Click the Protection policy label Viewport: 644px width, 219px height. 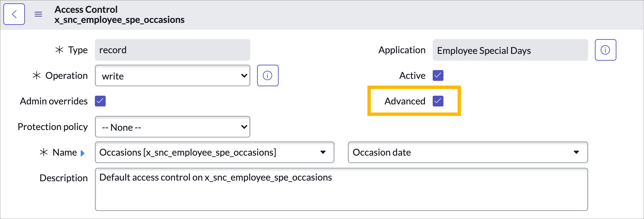pyautogui.click(x=53, y=127)
